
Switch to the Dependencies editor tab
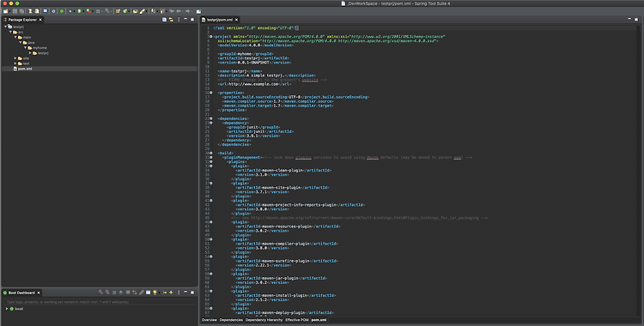click(x=231, y=320)
